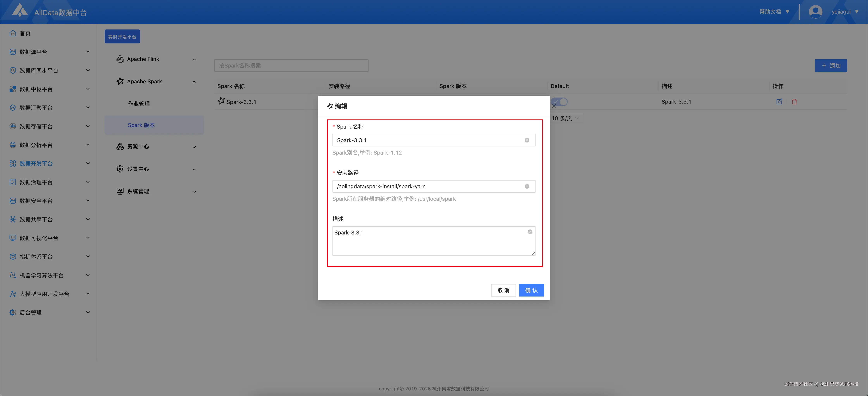Click the home icon labeled 首页

13,33
